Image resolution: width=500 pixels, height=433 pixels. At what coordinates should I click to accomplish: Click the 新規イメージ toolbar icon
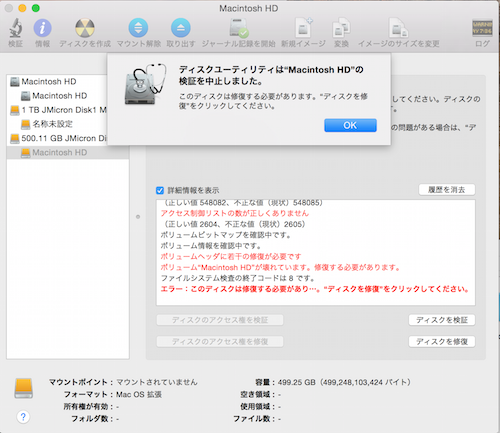303,28
